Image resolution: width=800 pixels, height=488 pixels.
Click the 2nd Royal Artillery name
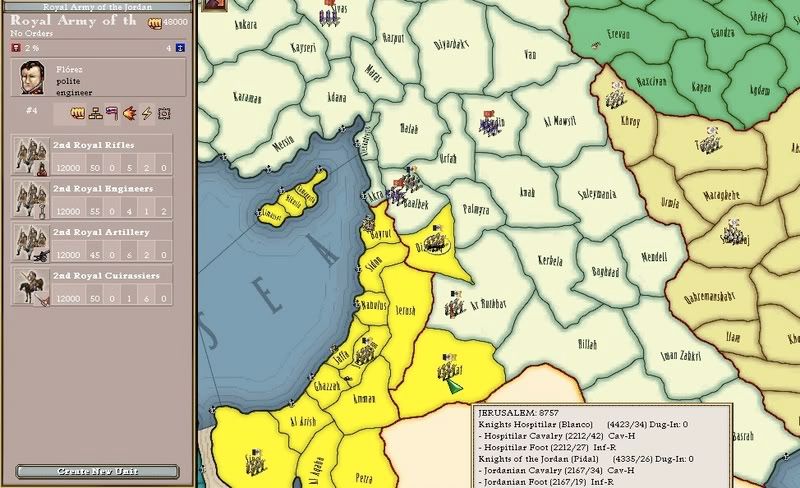click(102, 232)
